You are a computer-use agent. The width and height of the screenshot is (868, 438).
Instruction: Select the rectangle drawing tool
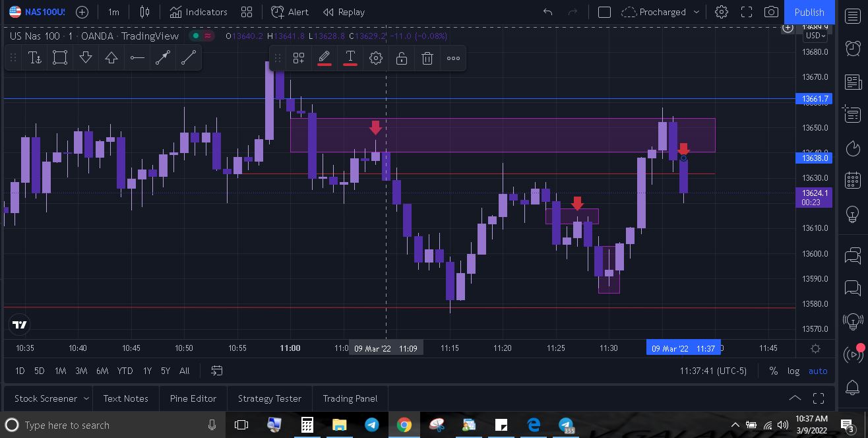pos(60,58)
